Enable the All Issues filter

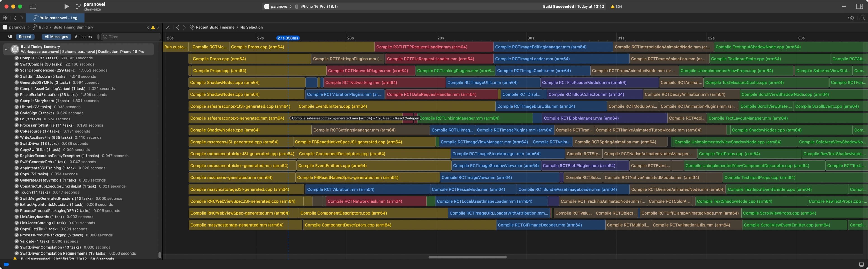pyautogui.click(x=83, y=37)
